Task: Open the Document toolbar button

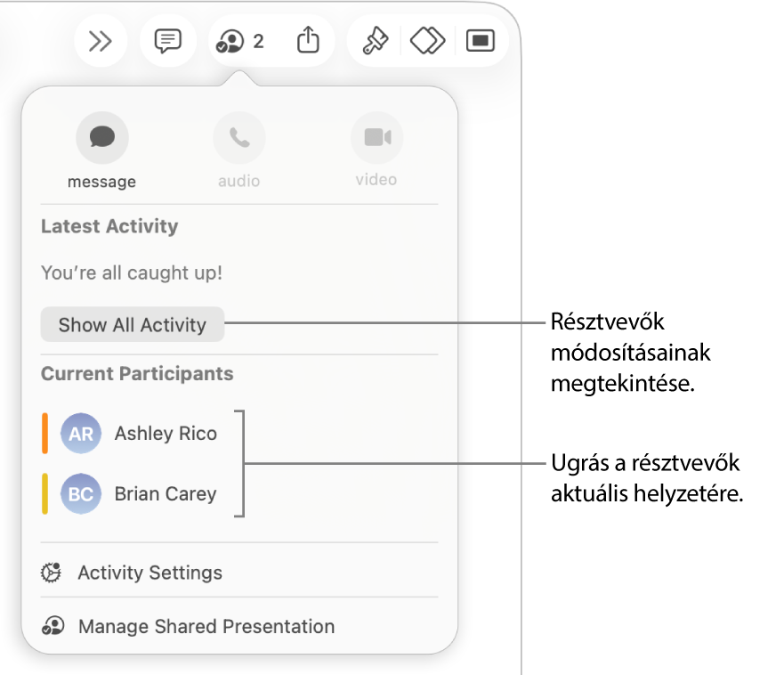Action: (481, 41)
